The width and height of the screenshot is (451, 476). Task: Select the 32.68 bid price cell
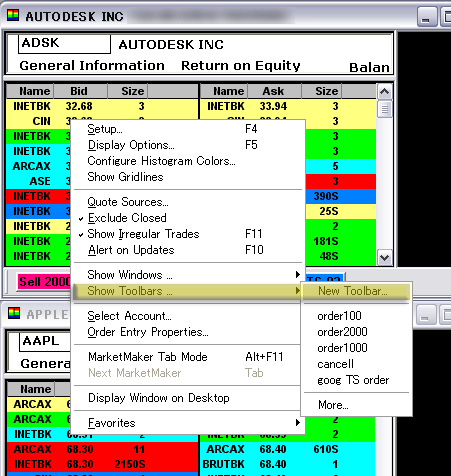79,106
